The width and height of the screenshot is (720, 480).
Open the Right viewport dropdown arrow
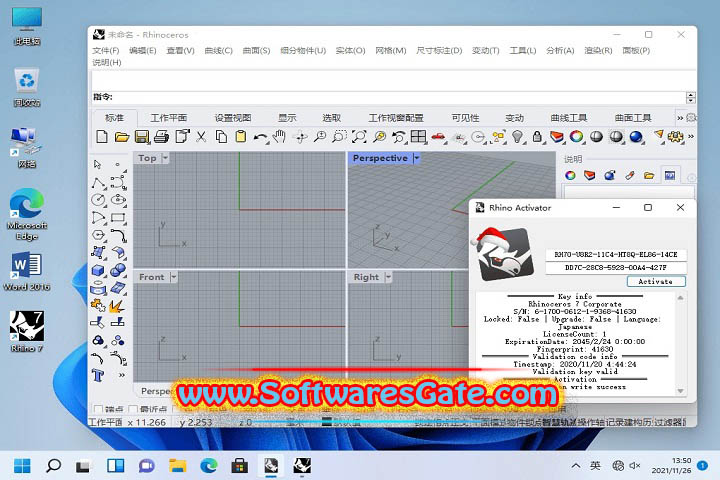[x=388, y=277]
